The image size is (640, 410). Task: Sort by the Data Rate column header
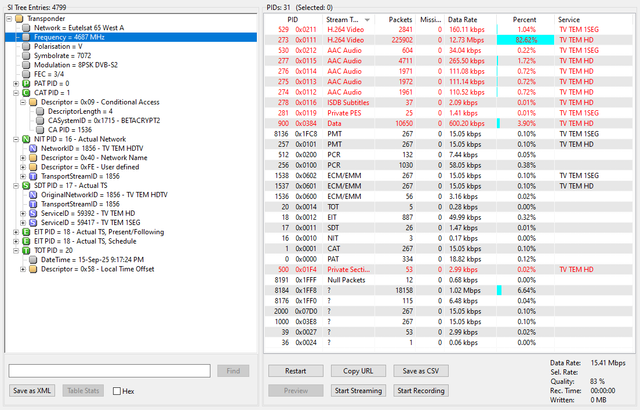click(471, 20)
